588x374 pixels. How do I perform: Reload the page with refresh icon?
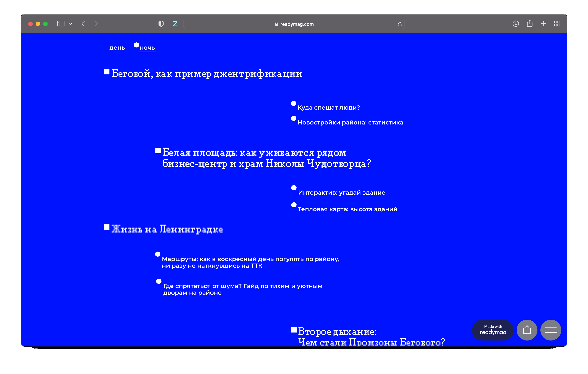tap(400, 24)
